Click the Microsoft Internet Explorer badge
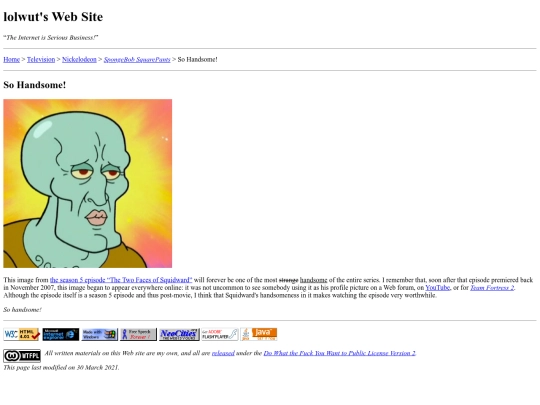This screenshot has width=540, height=405. 61,334
